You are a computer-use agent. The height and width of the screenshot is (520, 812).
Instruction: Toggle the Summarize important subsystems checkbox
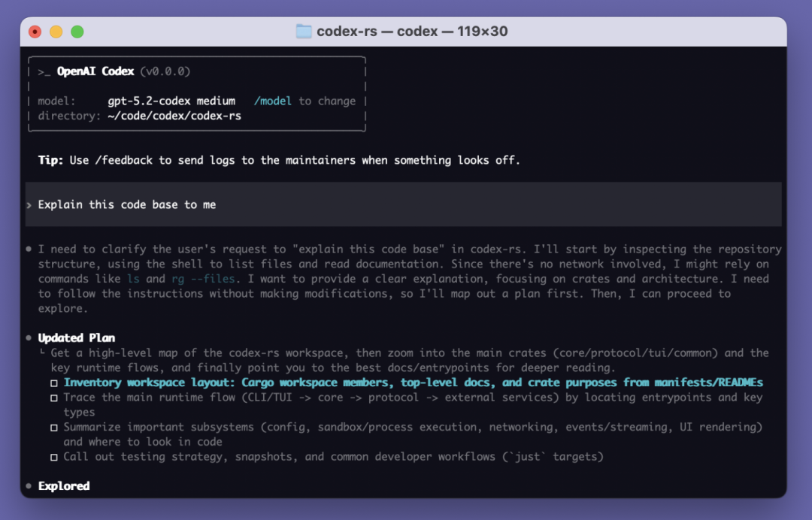click(x=54, y=428)
